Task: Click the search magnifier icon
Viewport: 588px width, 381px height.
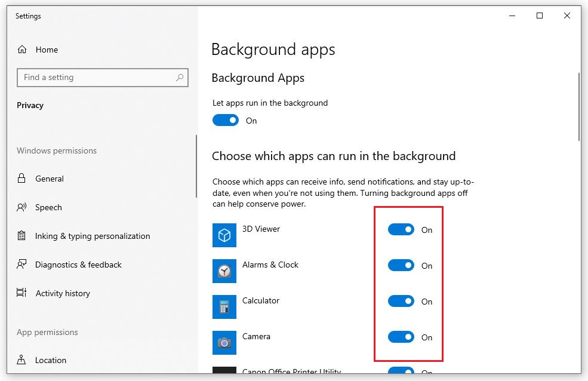Action: click(x=180, y=78)
